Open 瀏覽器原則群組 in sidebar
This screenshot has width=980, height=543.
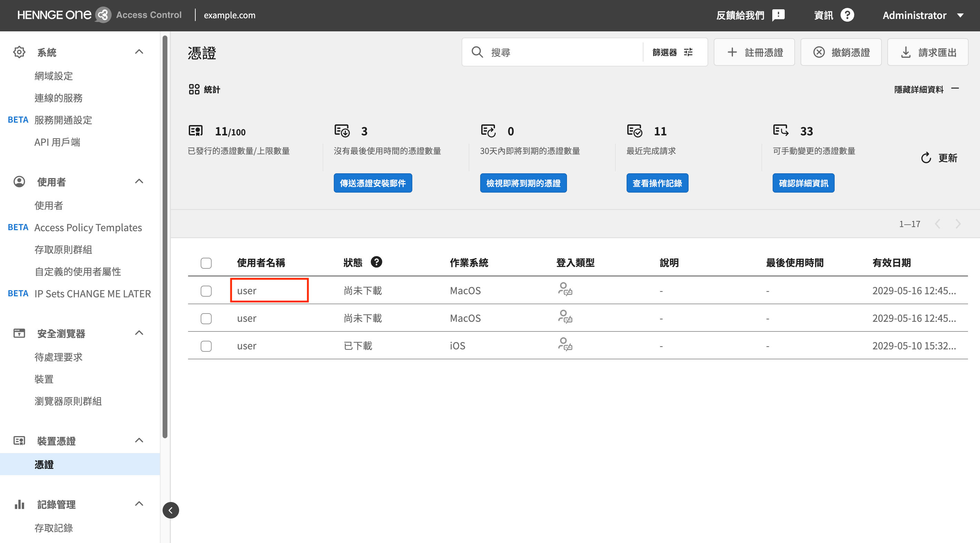(68, 401)
